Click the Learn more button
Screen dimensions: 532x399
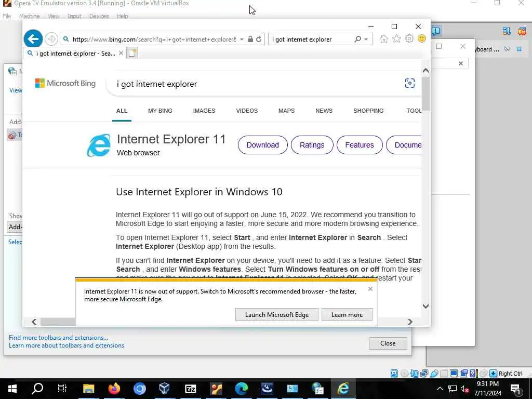click(x=347, y=315)
